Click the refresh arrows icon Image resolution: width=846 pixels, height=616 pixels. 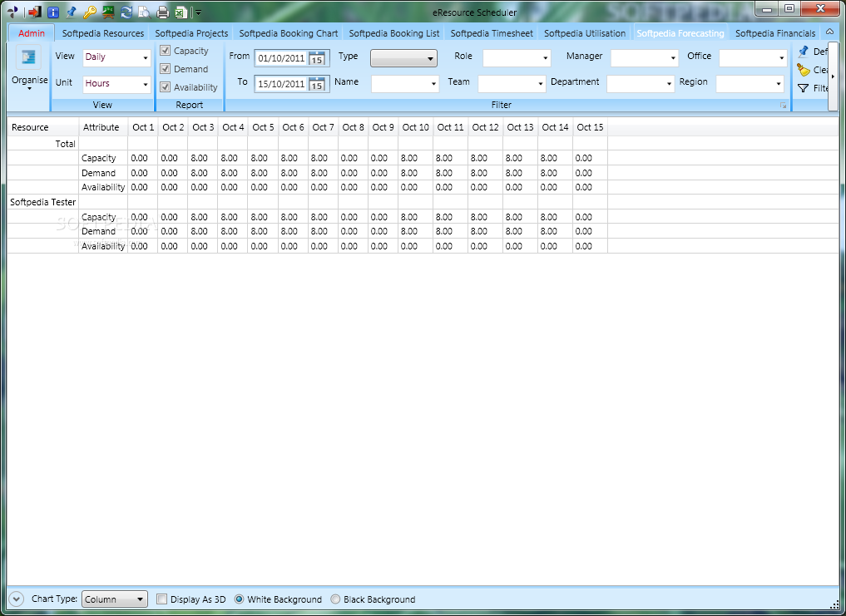pos(126,12)
